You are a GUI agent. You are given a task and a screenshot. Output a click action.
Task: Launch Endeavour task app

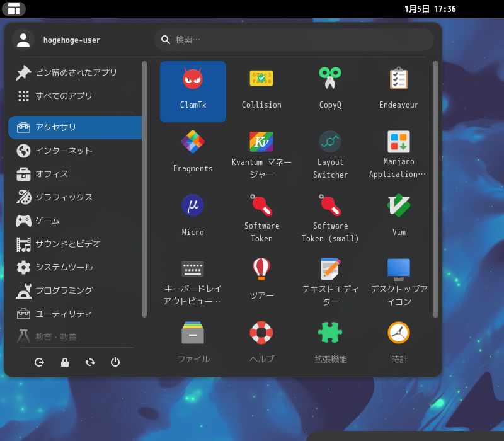(399, 91)
